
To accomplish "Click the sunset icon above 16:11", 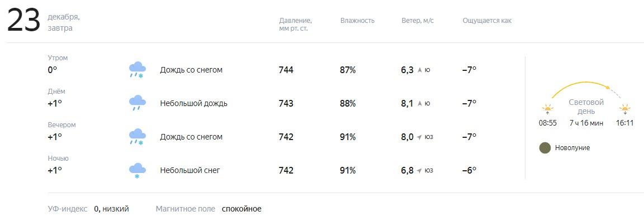I will (x=624, y=109).
